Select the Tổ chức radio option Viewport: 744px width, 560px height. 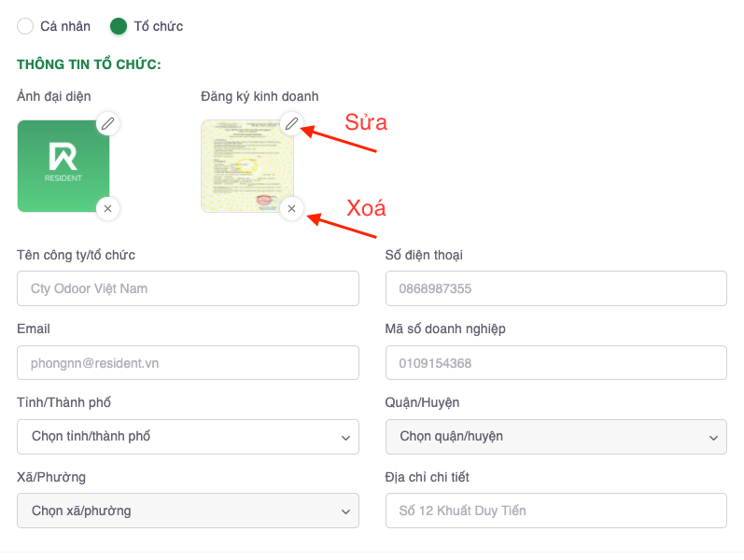pyautogui.click(x=119, y=26)
